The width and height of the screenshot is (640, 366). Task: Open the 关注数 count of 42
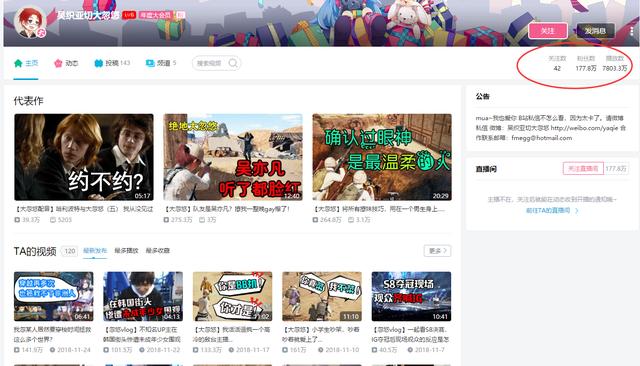557,64
